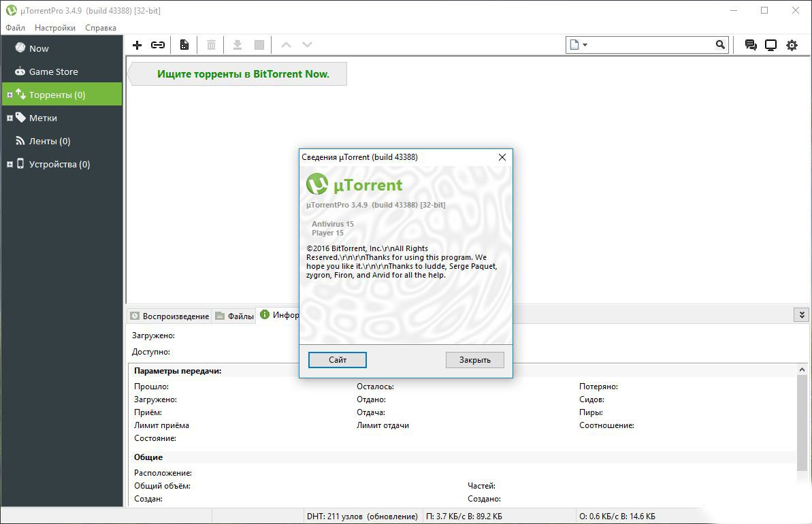The height and width of the screenshot is (524, 812).
Task: Open preferences gear icon
Action: tap(792, 45)
